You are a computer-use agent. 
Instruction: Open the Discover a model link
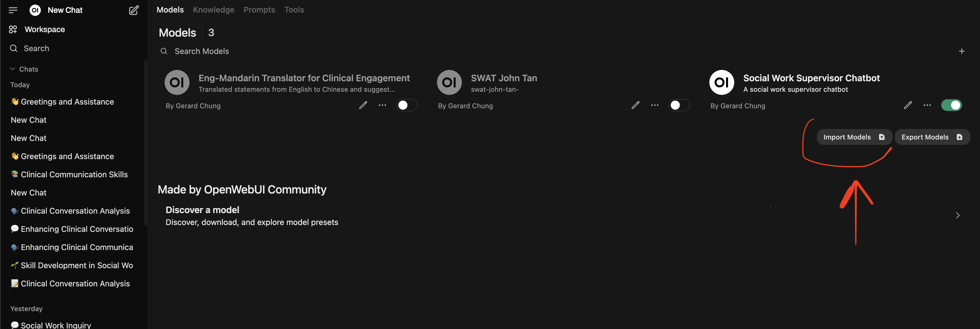point(252,216)
